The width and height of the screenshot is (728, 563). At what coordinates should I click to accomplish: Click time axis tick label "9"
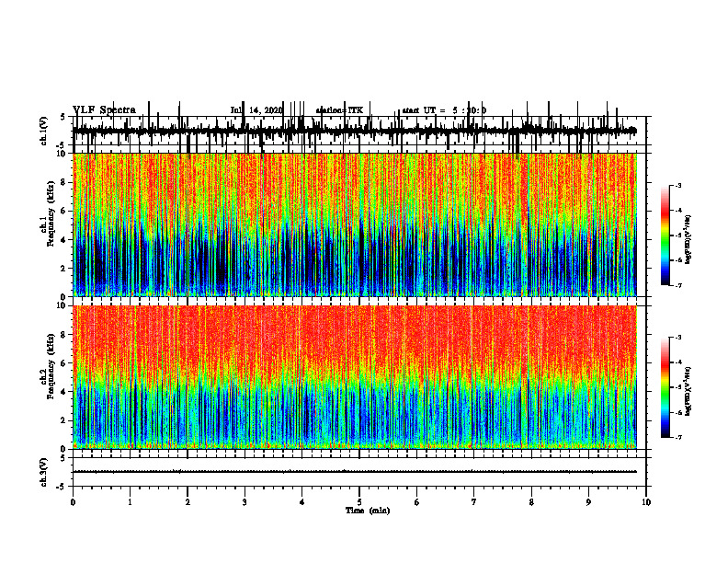tap(588, 502)
